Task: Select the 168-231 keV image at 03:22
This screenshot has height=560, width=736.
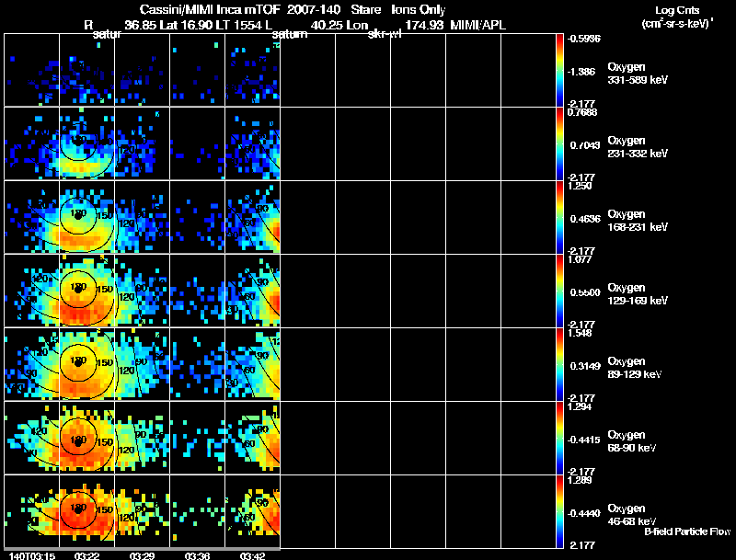Action: coord(86,217)
